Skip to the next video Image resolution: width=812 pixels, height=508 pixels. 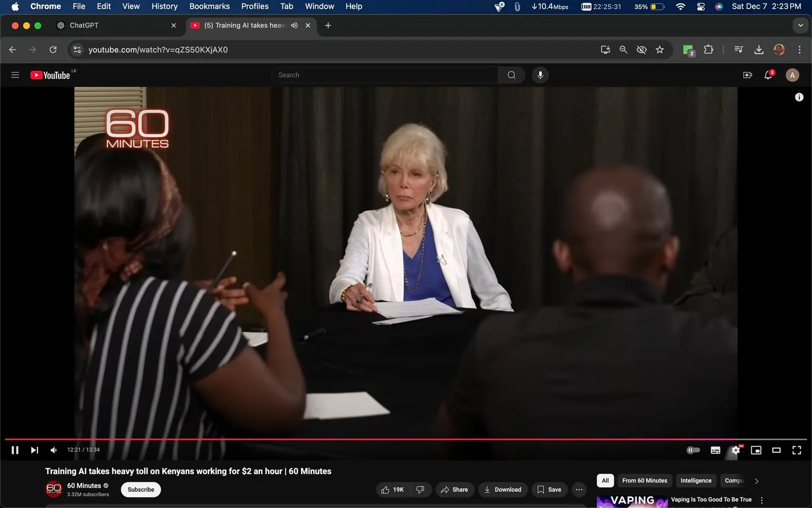click(34, 450)
